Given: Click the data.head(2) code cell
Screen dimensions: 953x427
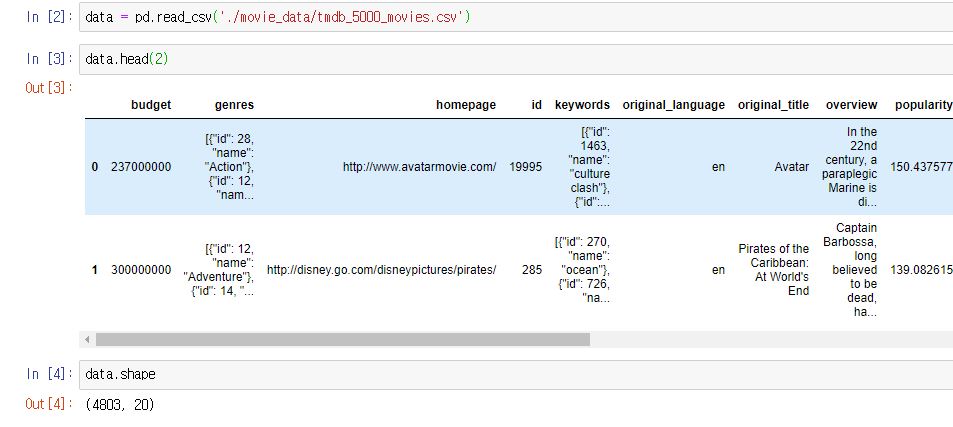Looking at the screenshot, I should coord(516,59).
